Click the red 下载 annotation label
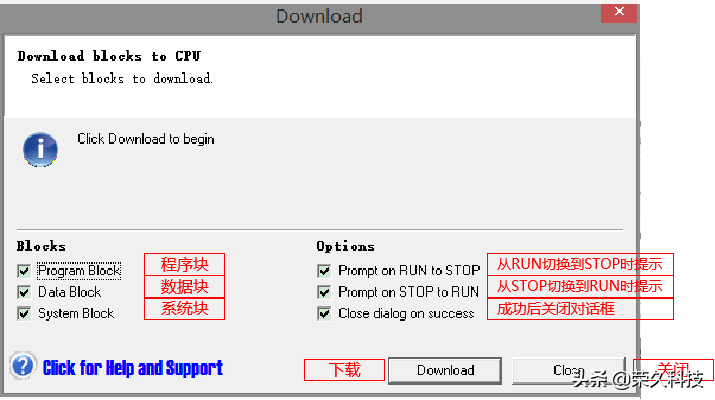 [345, 370]
